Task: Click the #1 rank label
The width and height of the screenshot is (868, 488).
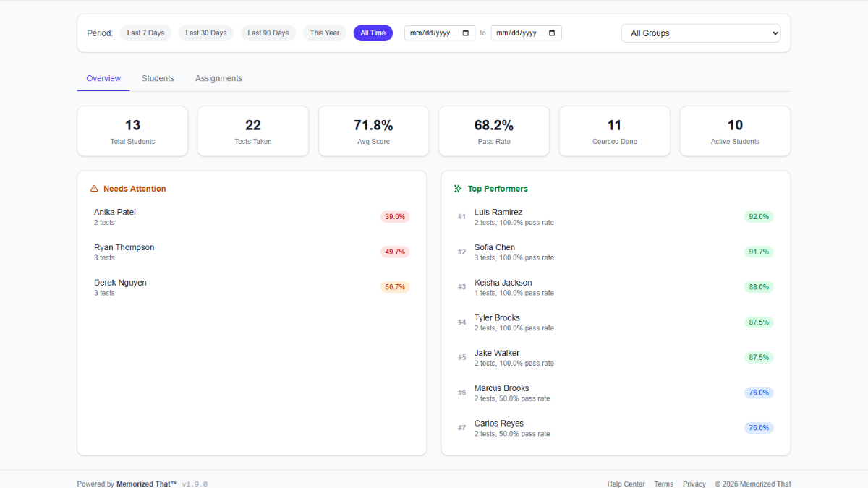Action: 461,217
